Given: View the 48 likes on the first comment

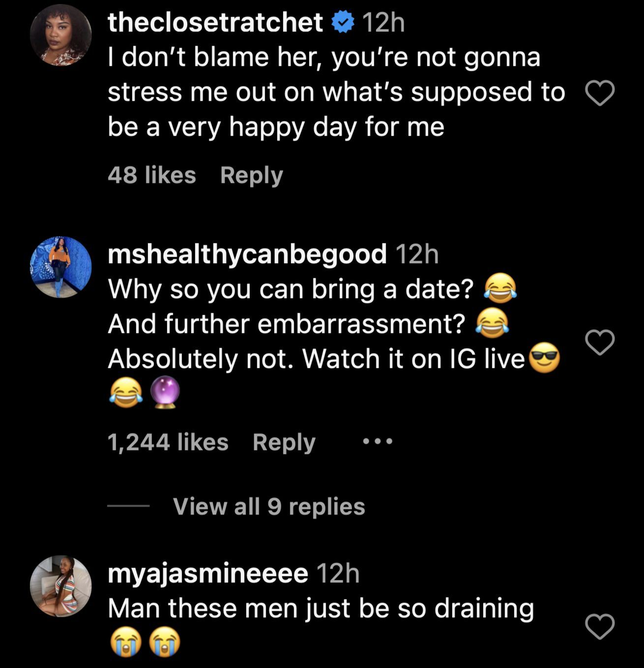Looking at the screenshot, I should [x=151, y=175].
